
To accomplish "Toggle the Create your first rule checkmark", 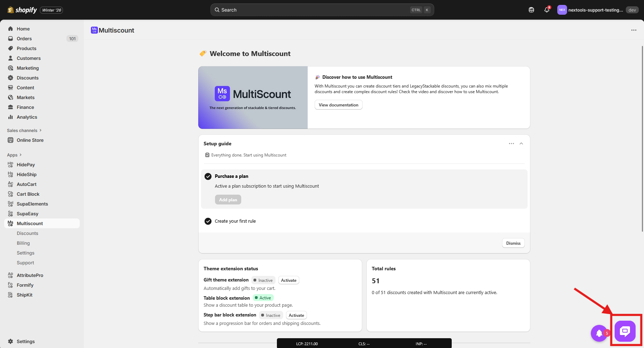I will 208,221.
